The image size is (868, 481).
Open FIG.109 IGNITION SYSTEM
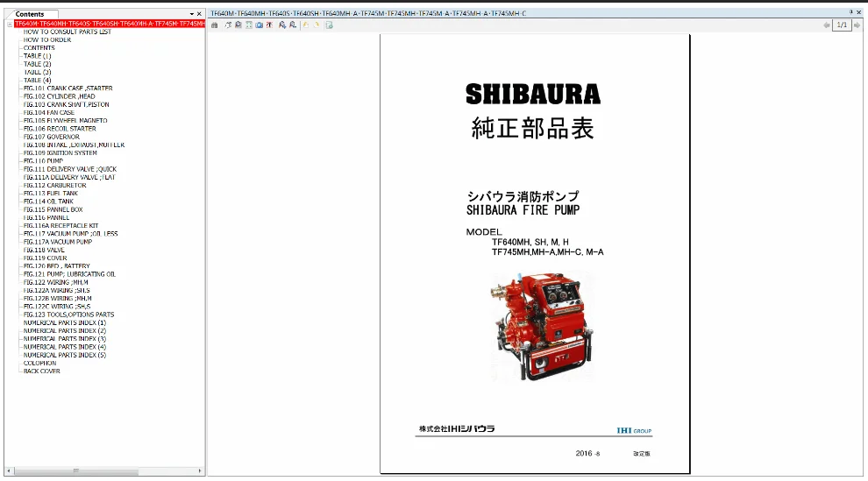(60, 153)
